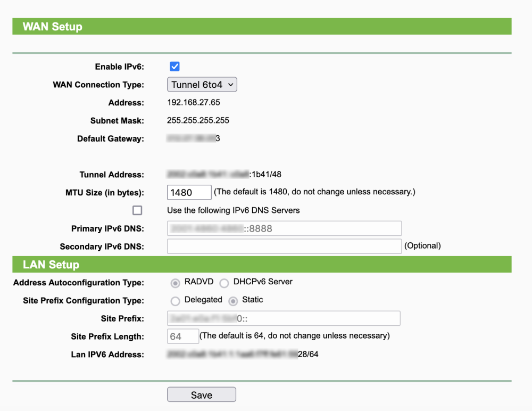532x411 pixels.
Task: Focus the Primary IPv6 DNS field
Action: [284, 228]
